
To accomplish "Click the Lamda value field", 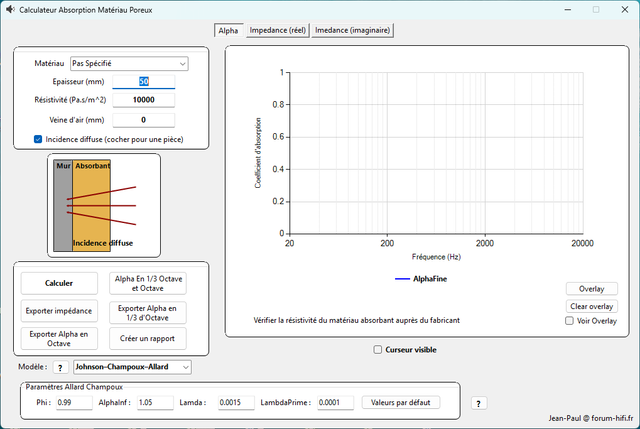I will pyautogui.click(x=236, y=402).
